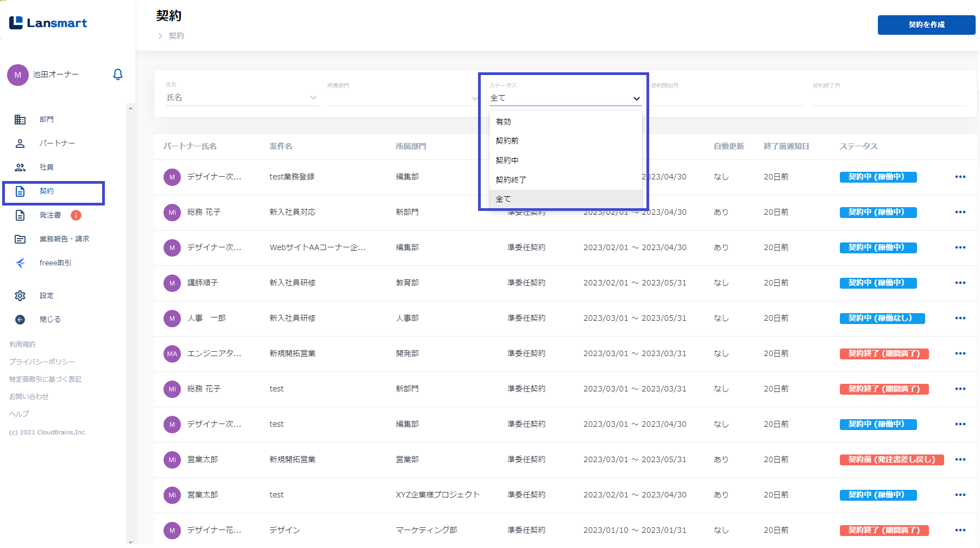Open the 所属部門 filter dropdown

[x=402, y=98]
